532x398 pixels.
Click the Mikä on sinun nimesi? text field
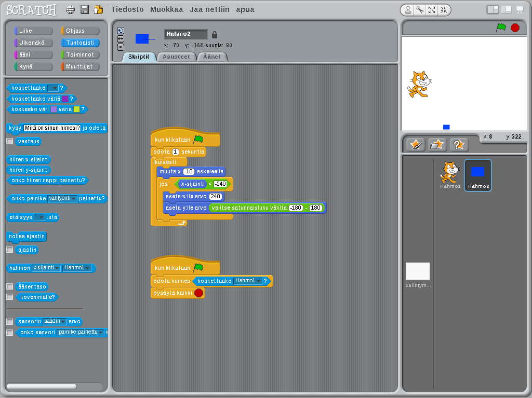point(52,128)
